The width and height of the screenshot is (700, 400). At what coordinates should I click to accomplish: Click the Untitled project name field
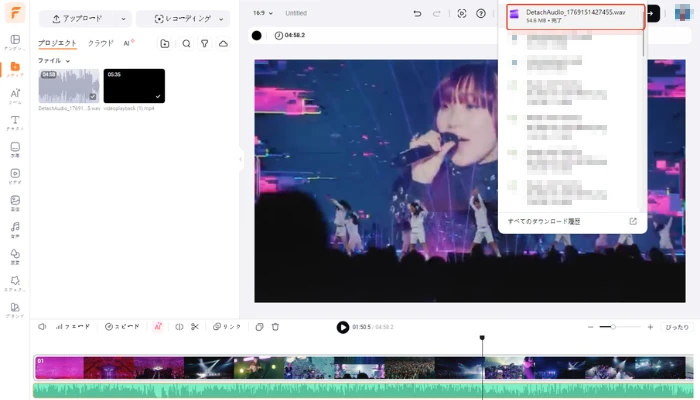point(296,13)
